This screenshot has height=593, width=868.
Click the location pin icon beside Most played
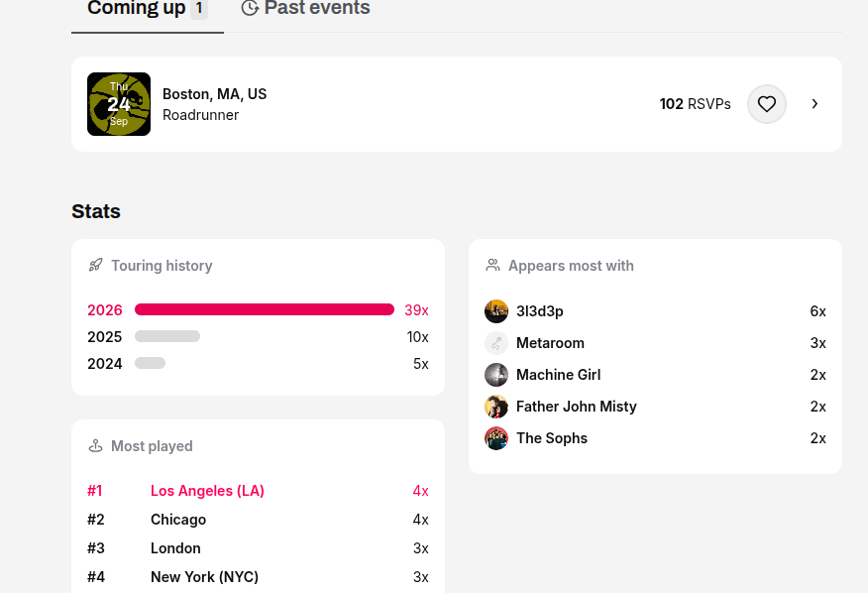[95, 445]
